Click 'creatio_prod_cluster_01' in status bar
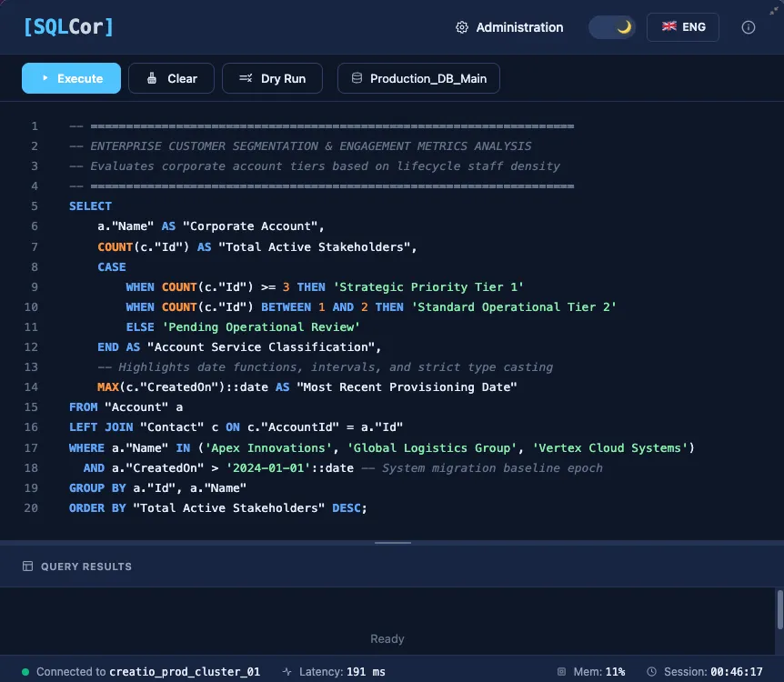The height and width of the screenshot is (682, 784). (185, 671)
